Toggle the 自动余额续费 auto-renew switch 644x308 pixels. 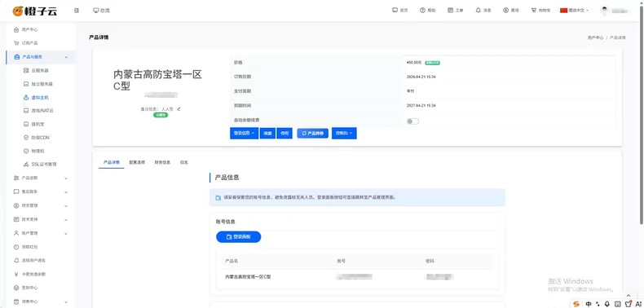(x=412, y=121)
